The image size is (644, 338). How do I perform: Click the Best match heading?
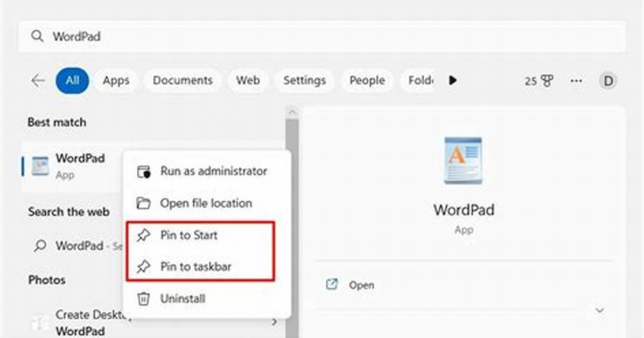(57, 122)
